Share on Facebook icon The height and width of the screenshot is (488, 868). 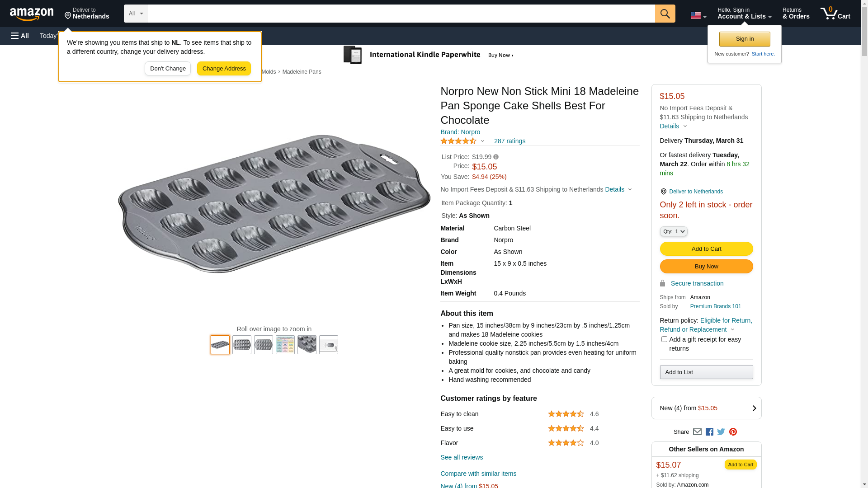709,432
